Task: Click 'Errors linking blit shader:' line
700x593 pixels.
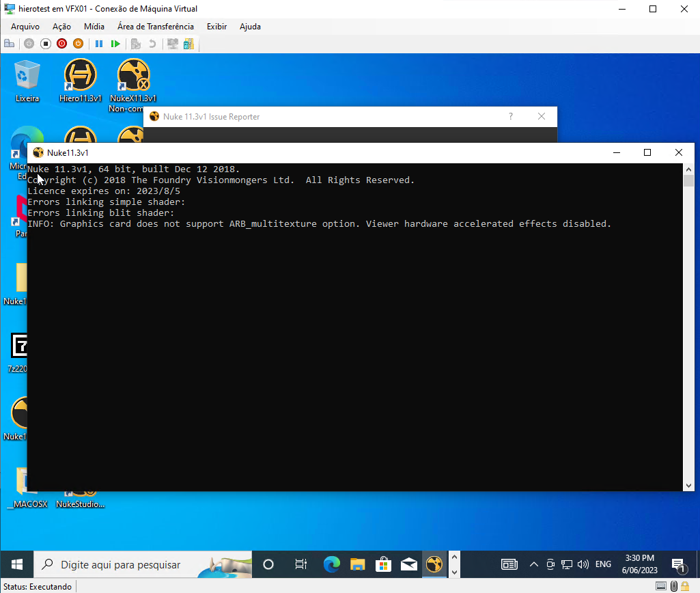Action: point(101,213)
